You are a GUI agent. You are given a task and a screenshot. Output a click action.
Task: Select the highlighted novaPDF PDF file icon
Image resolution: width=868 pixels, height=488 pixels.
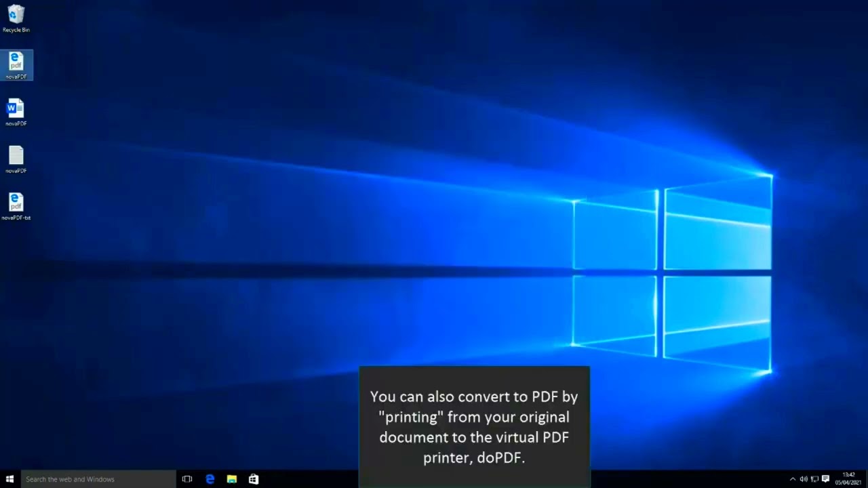(x=16, y=66)
